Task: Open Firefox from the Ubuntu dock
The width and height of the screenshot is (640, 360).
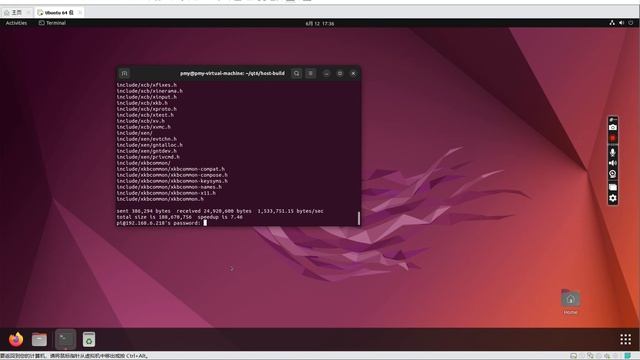Action: click(x=16, y=339)
